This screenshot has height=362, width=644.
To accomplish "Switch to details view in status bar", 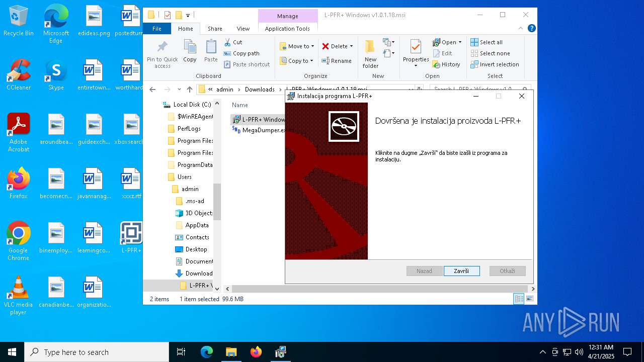I will 519,299.
